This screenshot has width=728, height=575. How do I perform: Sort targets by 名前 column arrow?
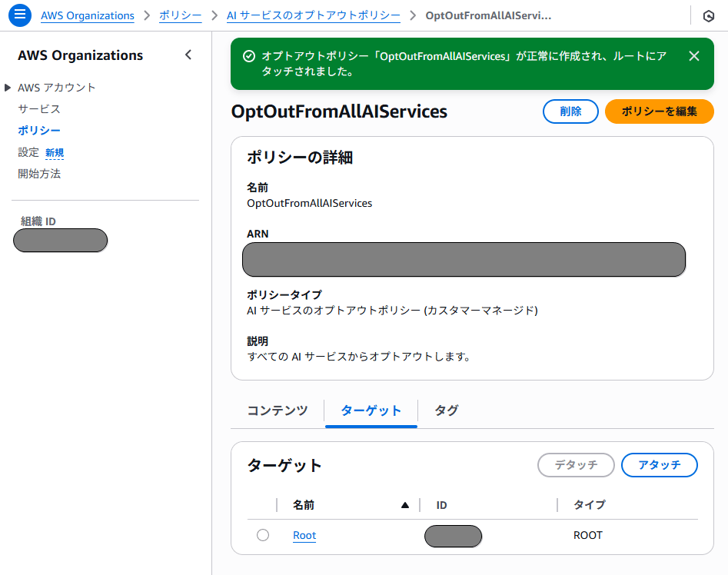tap(405, 505)
